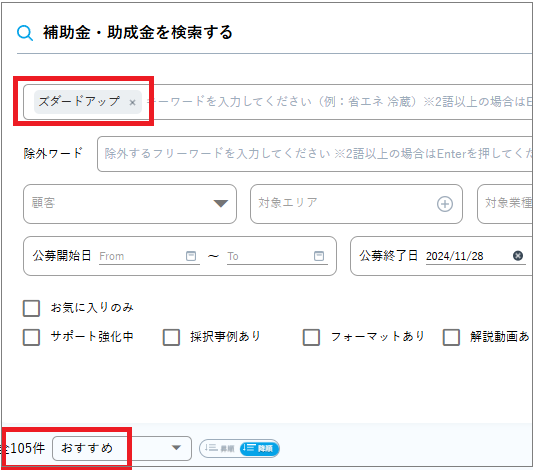Check the お気に入りのみ checkbox
The height and width of the screenshot is (470, 533).
tap(31, 308)
